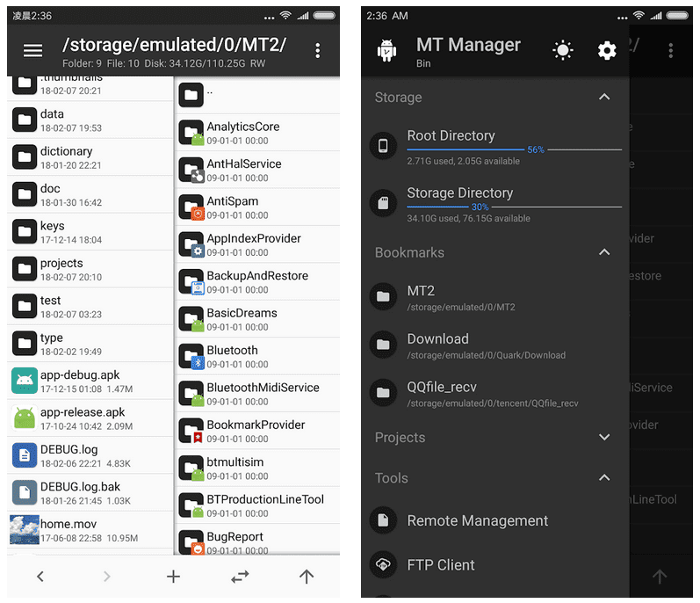Open the hamburger menu in the file browser
This screenshot has height=603, width=700.
[x=33, y=50]
